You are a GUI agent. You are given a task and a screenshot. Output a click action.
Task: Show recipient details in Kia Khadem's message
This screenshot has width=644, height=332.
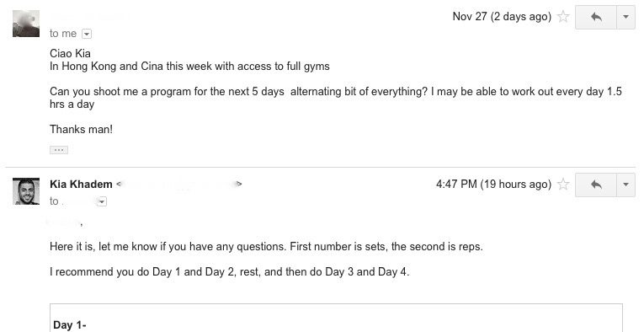coord(102,201)
